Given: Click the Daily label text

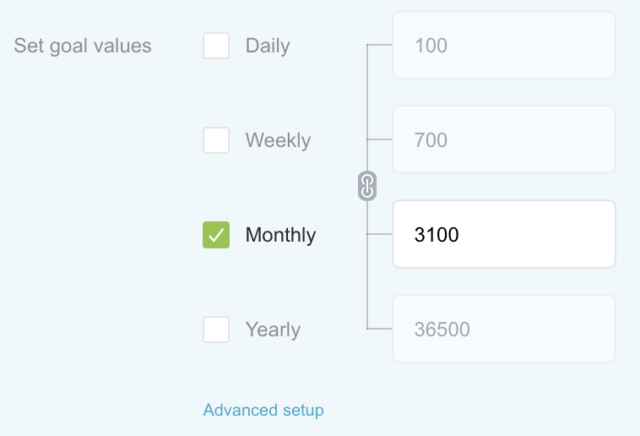Looking at the screenshot, I should 267,46.
